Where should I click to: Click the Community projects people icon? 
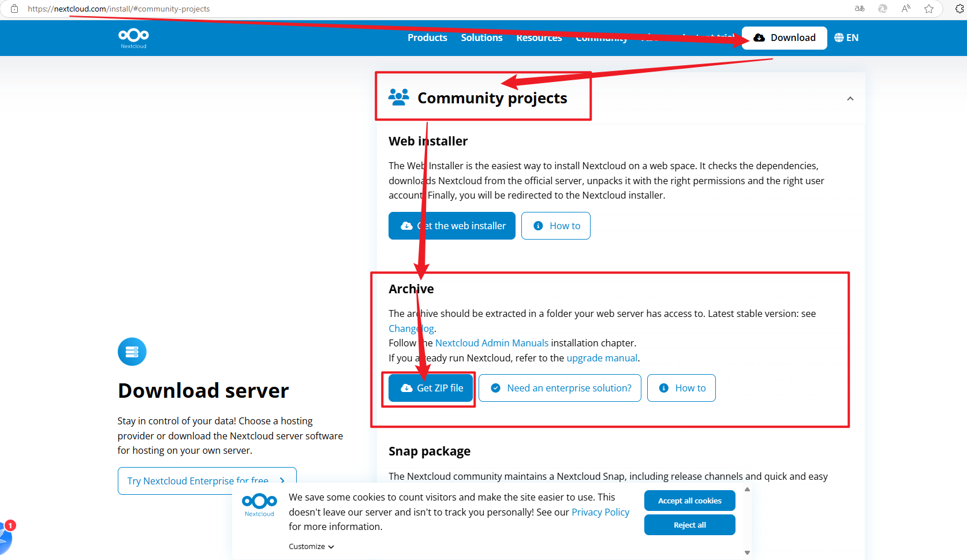click(x=398, y=97)
